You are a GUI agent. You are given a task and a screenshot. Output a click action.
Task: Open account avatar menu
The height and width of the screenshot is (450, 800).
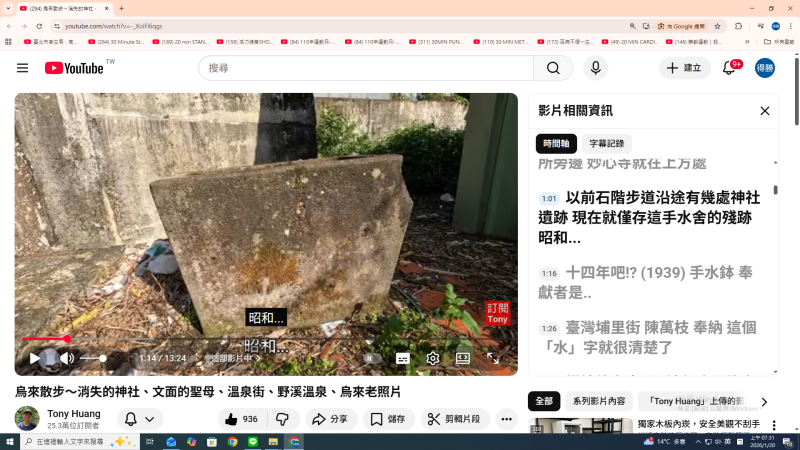(x=765, y=68)
